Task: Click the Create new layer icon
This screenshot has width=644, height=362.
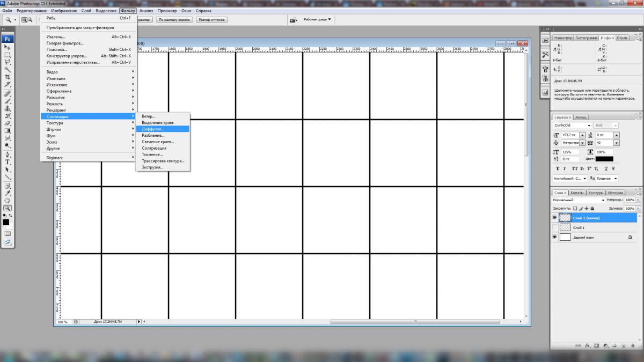Action: point(624,346)
